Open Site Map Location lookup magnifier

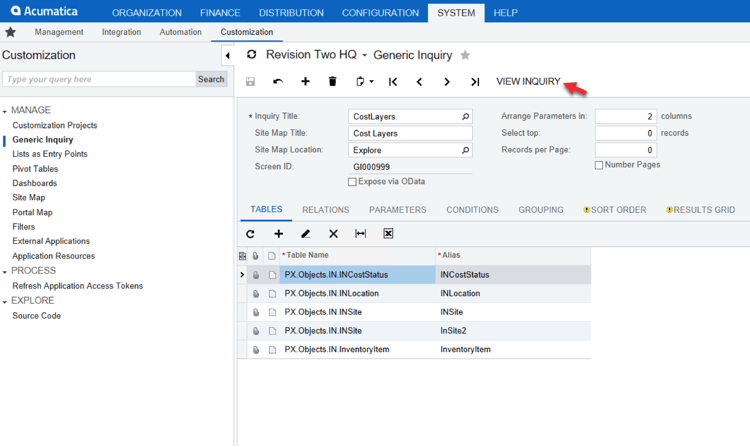point(465,150)
